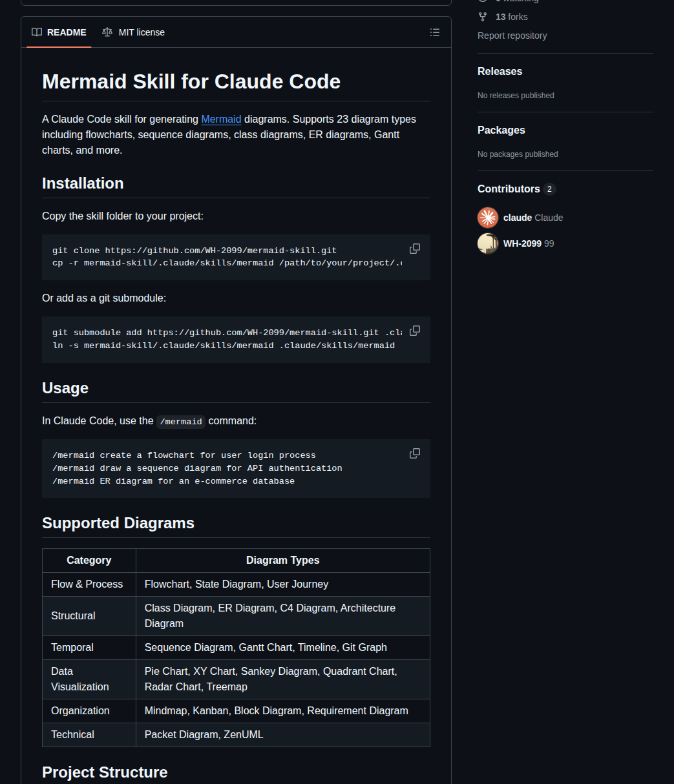Click the Structural category cell
The width and height of the screenshot is (674, 784).
click(x=89, y=616)
